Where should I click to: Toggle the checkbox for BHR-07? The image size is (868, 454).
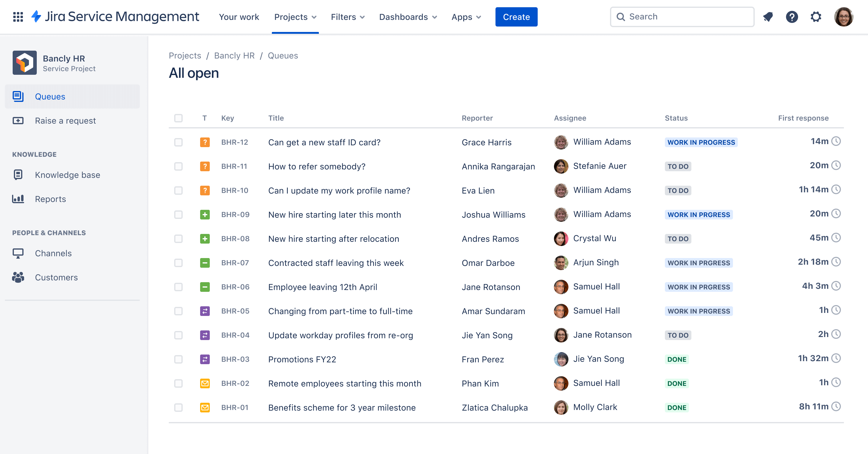(x=178, y=262)
